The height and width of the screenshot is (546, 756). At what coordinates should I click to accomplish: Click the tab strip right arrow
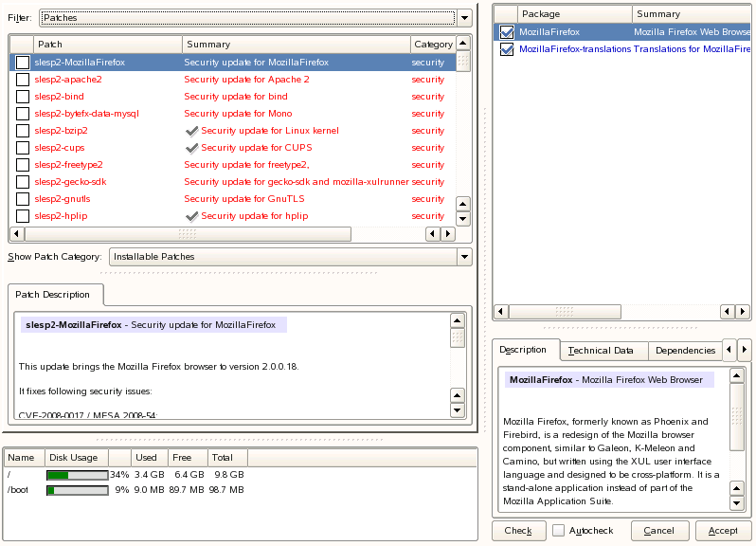(x=744, y=349)
